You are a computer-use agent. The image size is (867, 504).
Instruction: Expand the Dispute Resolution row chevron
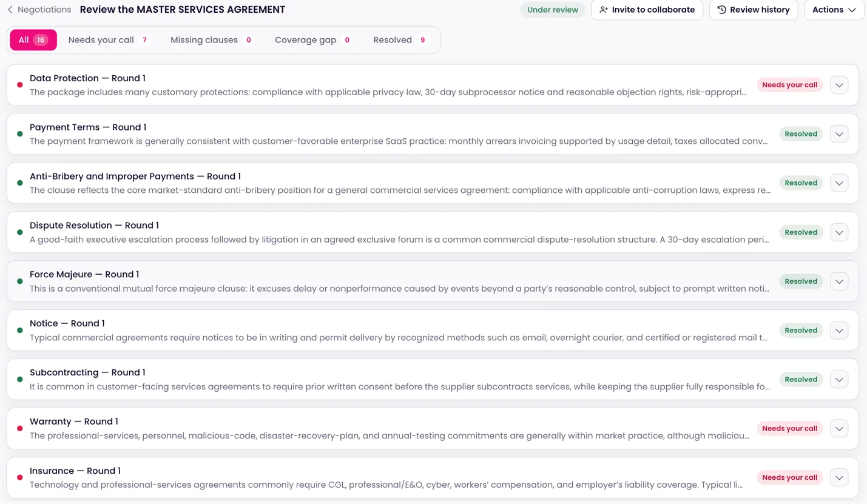coord(839,232)
